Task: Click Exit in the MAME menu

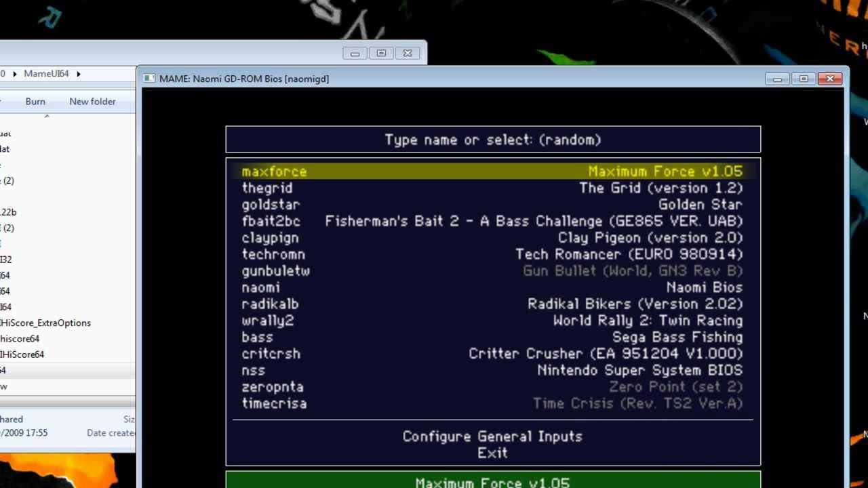Action: pyautogui.click(x=492, y=453)
